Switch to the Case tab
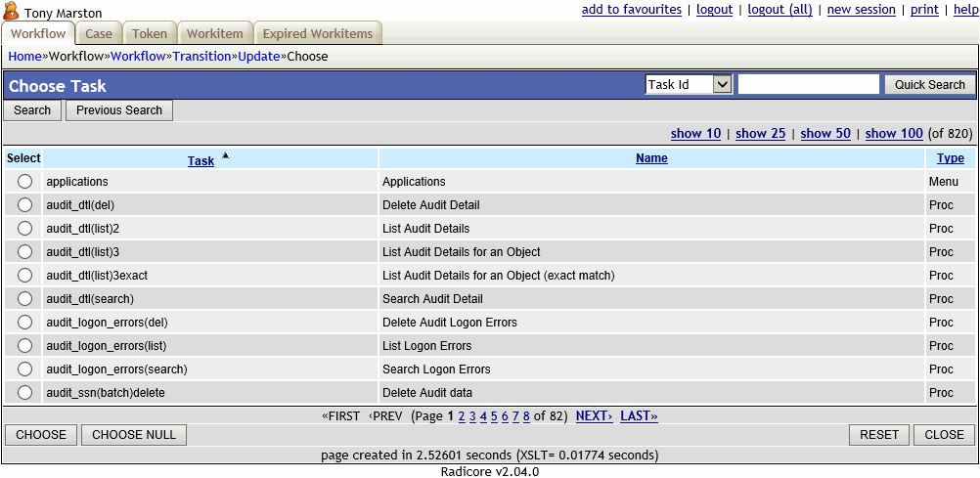The image size is (980, 478). pos(99,34)
